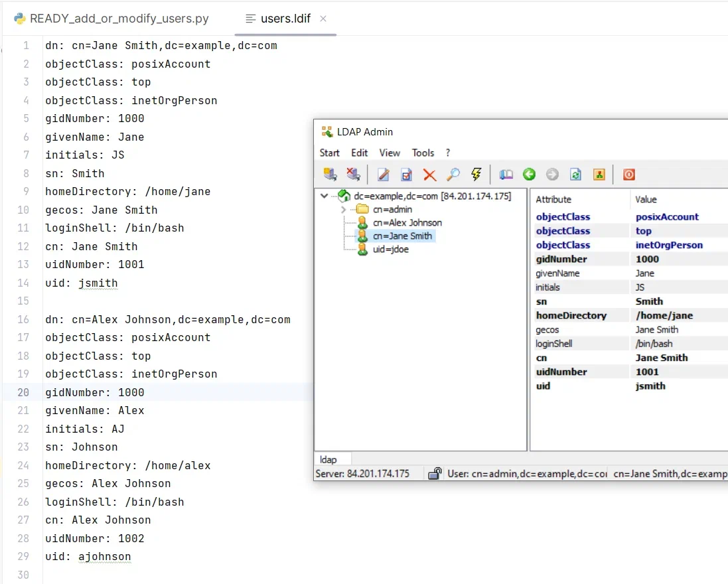This screenshot has width=728, height=584.
Task: Click the Value column header
Action: coord(646,199)
